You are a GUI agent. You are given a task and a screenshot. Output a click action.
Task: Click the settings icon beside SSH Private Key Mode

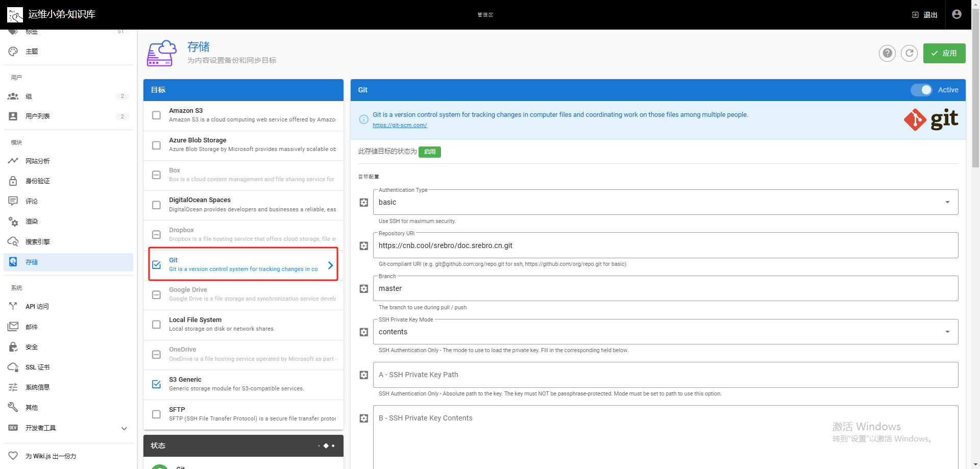coord(364,332)
